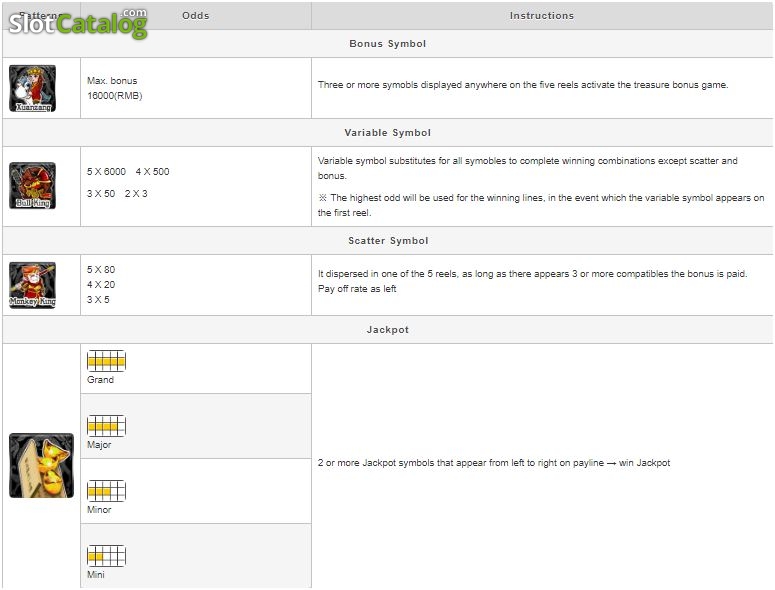
Task: Click the Jackpot section heading
Action: (388, 330)
